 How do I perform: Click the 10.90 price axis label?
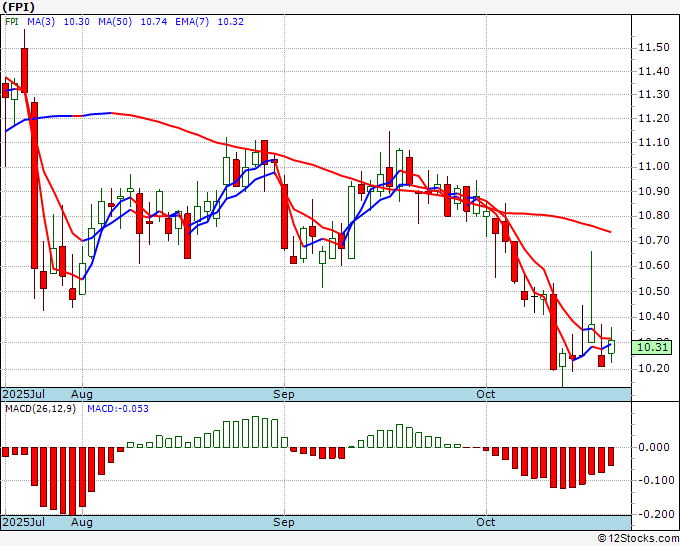point(654,191)
